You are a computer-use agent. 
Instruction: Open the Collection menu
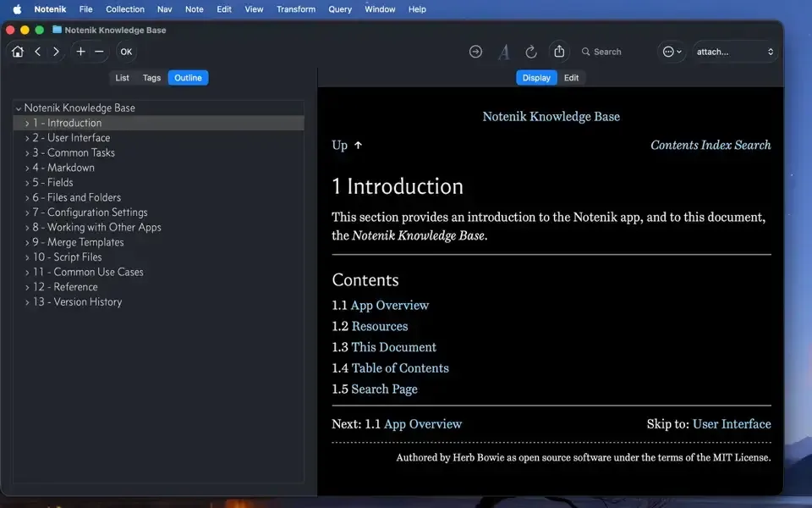(125, 9)
